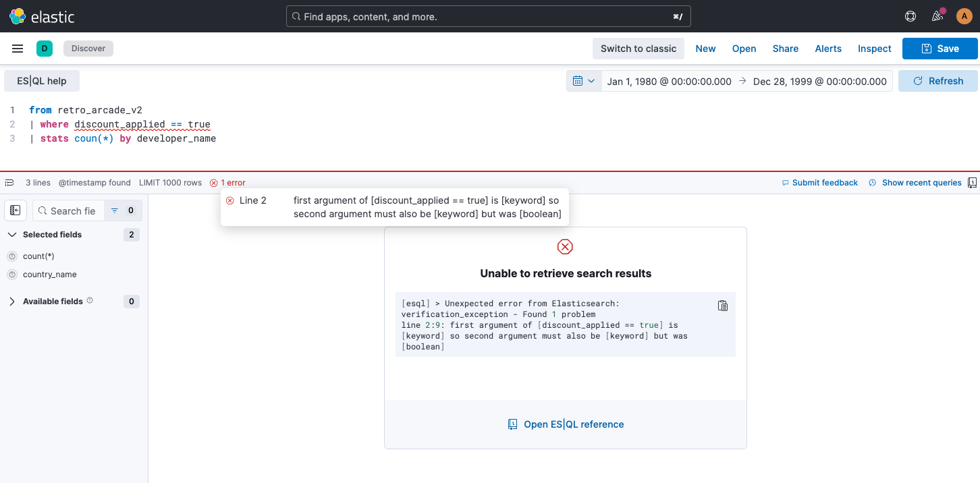The image size is (980, 483).
Task: Select the Open menu item
Action: (744, 49)
